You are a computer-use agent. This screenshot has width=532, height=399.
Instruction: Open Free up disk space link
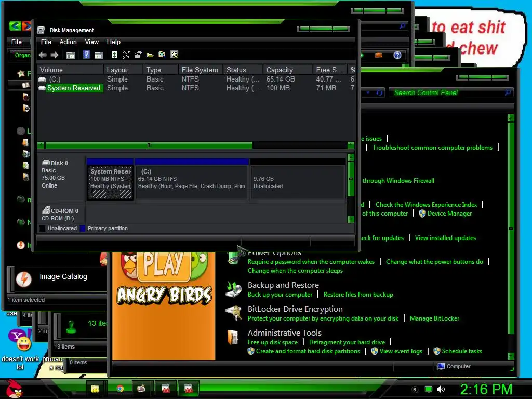click(273, 342)
